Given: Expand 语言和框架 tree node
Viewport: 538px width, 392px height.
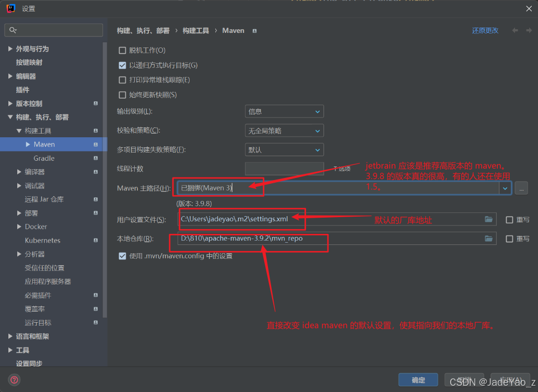Looking at the screenshot, I should [10, 336].
